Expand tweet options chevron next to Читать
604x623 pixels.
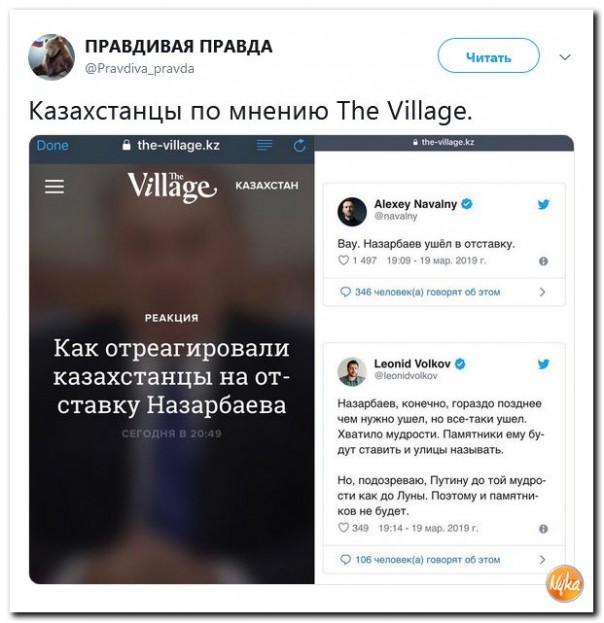[x=565, y=57]
